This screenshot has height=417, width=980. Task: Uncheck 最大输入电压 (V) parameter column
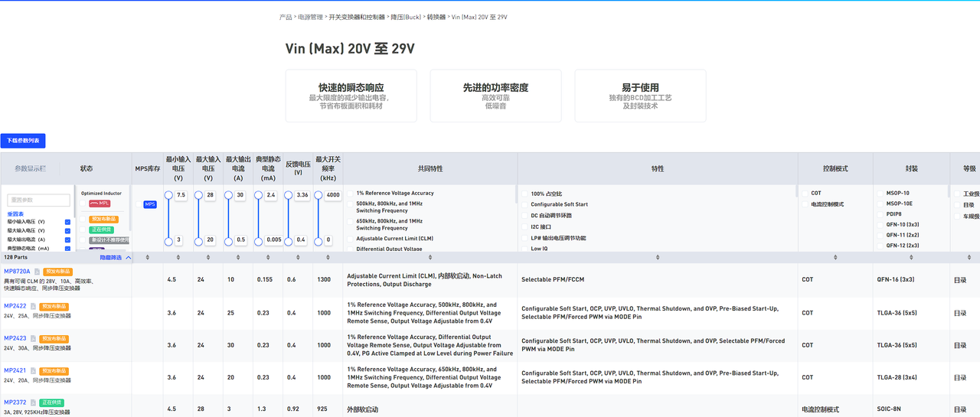[67, 230]
